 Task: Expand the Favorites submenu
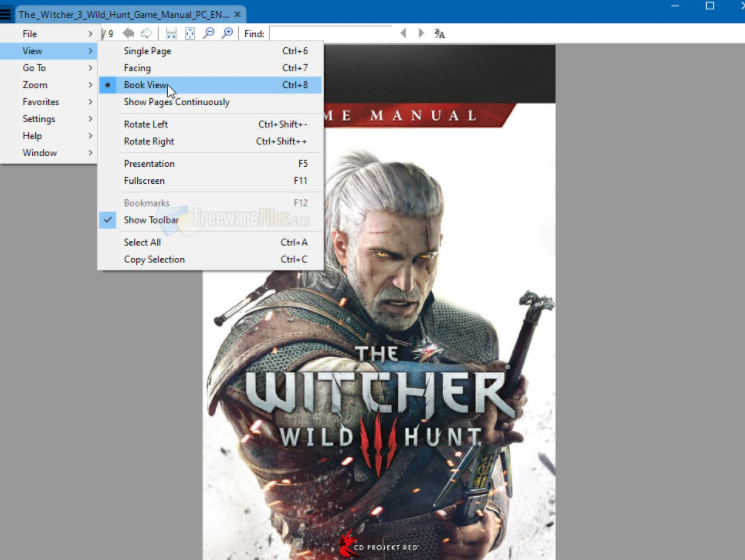[x=48, y=102]
